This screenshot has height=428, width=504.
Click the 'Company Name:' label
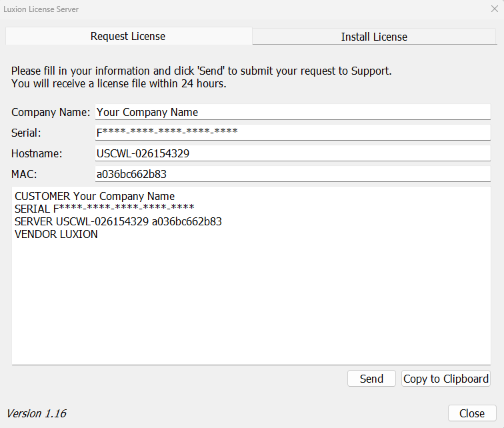click(x=51, y=112)
